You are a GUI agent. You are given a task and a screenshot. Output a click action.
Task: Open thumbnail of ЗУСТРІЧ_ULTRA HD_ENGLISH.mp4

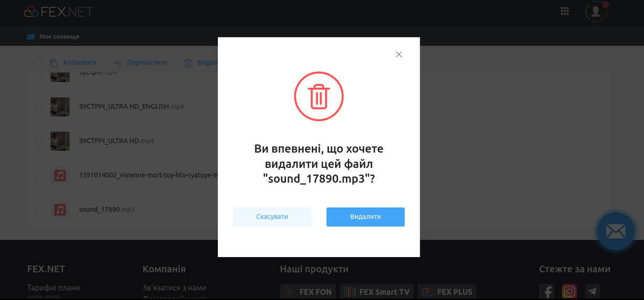[60, 107]
